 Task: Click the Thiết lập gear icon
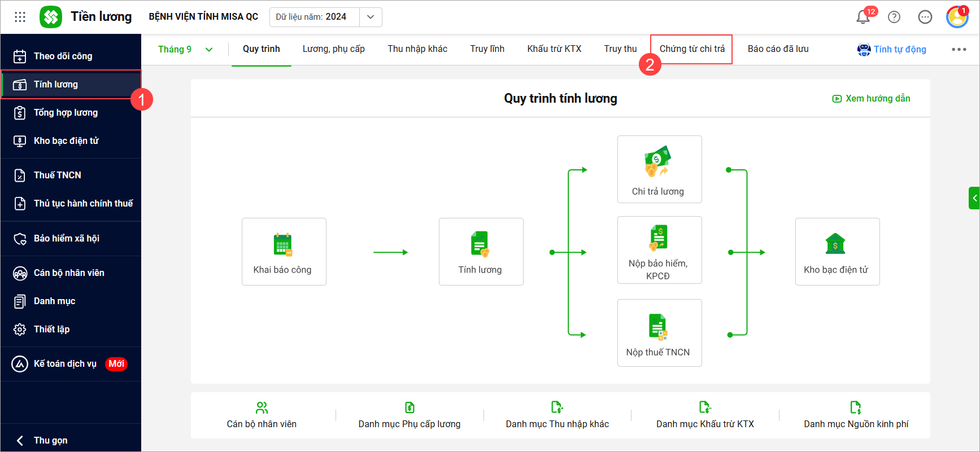pos(20,330)
